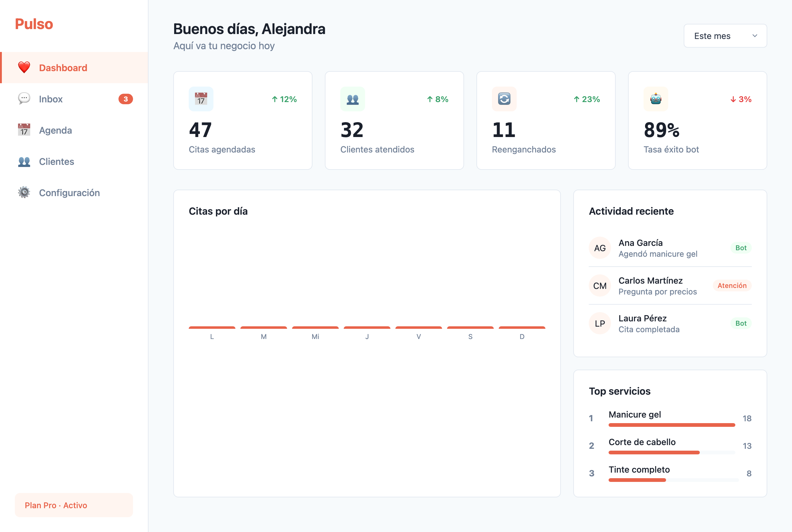The image size is (792, 532).
Task: Click the robot icon in Tasa éxito bot card
Action: pos(656,99)
